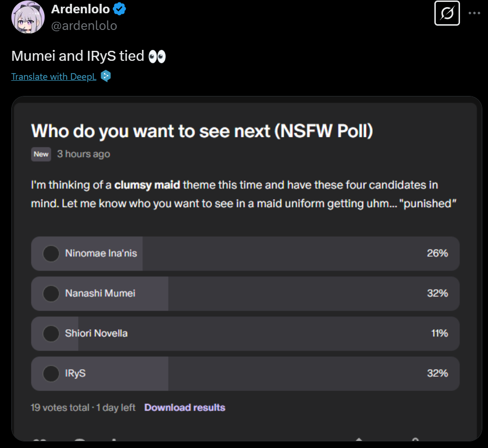Click the Translate with DeepL link
The width and height of the screenshot is (488, 448).
click(x=54, y=76)
